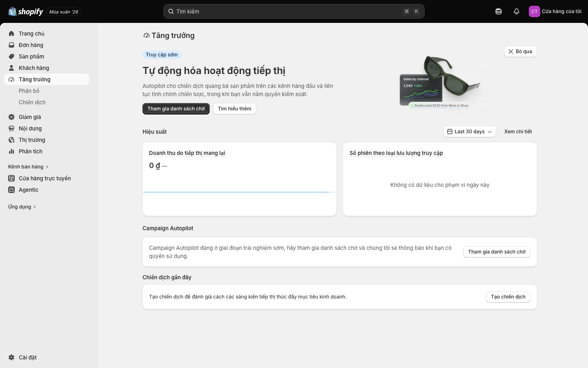The width and height of the screenshot is (588, 368).
Task: Click the CT store avatar
Action: (535, 11)
